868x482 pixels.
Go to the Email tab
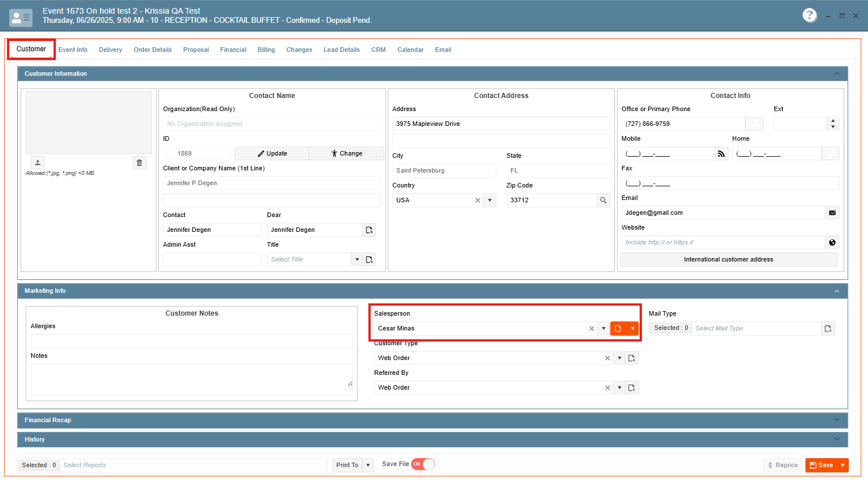443,50
